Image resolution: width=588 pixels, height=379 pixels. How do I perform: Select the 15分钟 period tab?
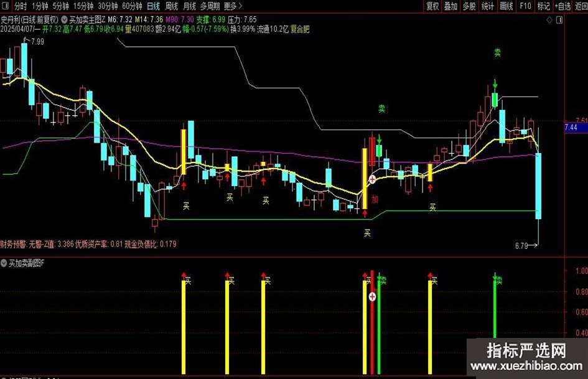click(83, 6)
